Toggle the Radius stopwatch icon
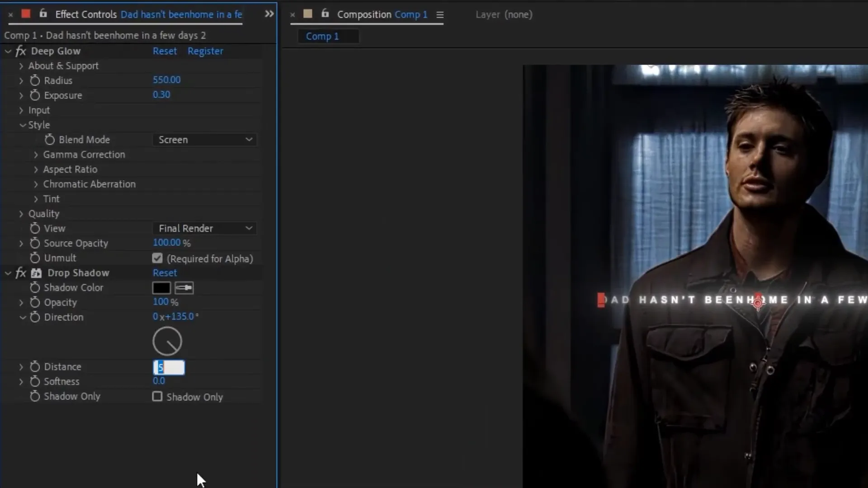The width and height of the screenshot is (868, 488). (35, 80)
